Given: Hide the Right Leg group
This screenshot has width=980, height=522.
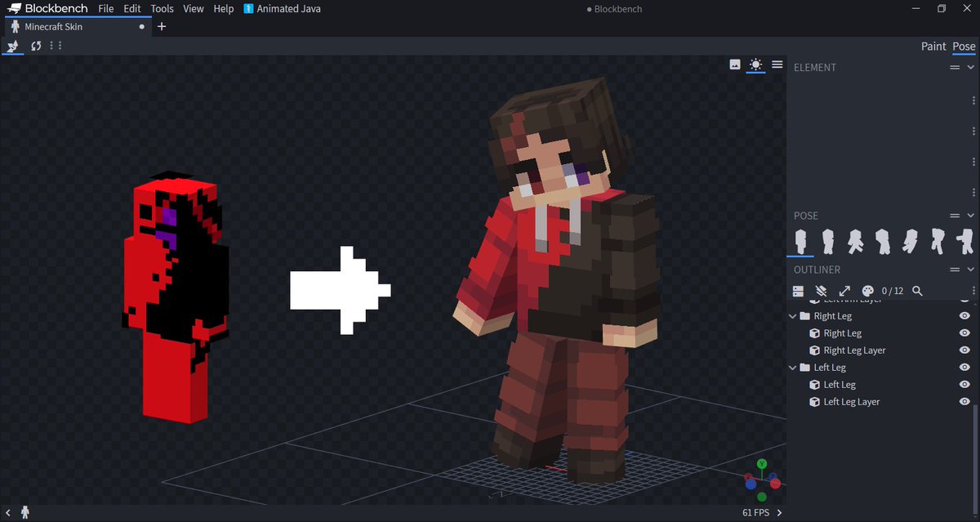Looking at the screenshot, I should pyautogui.click(x=964, y=316).
